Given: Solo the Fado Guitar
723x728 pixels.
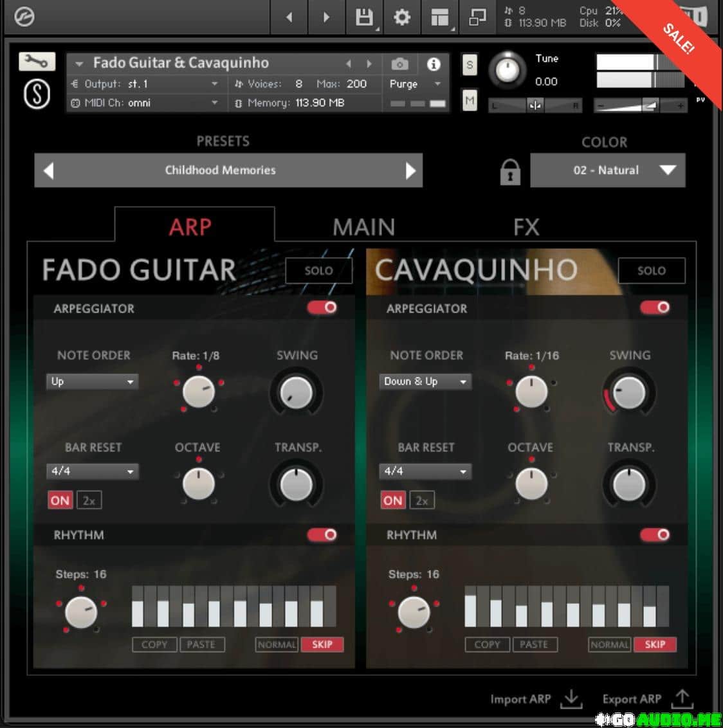Looking at the screenshot, I should click(x=318, y=271).
